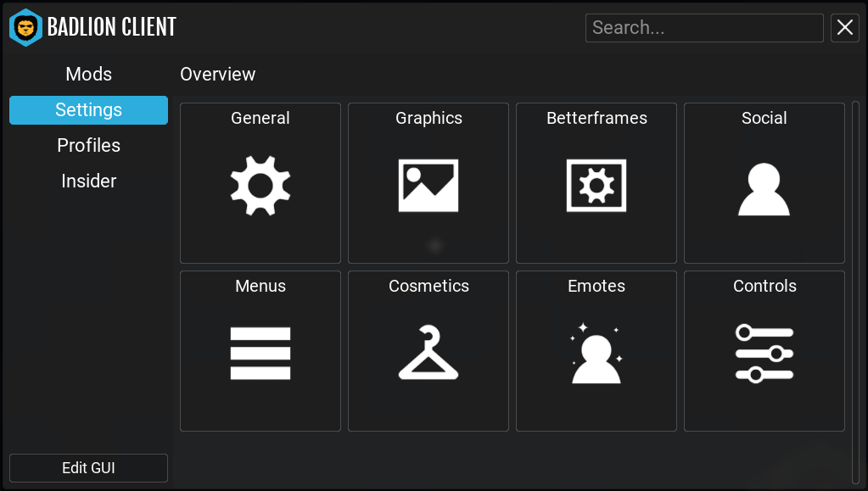Open Controls settings via the sliders icon
Viewport: 868px width, 491px height.
(764, 353)
